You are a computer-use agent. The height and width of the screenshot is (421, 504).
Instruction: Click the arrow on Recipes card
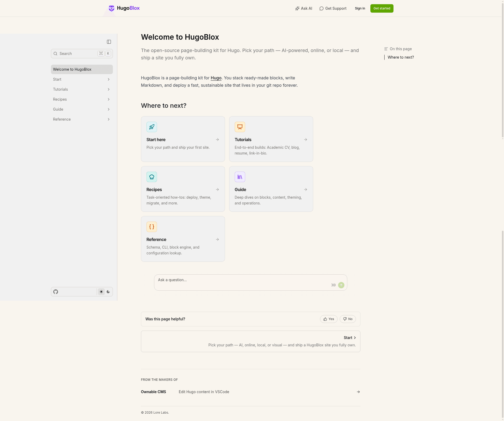click(217, 189)
